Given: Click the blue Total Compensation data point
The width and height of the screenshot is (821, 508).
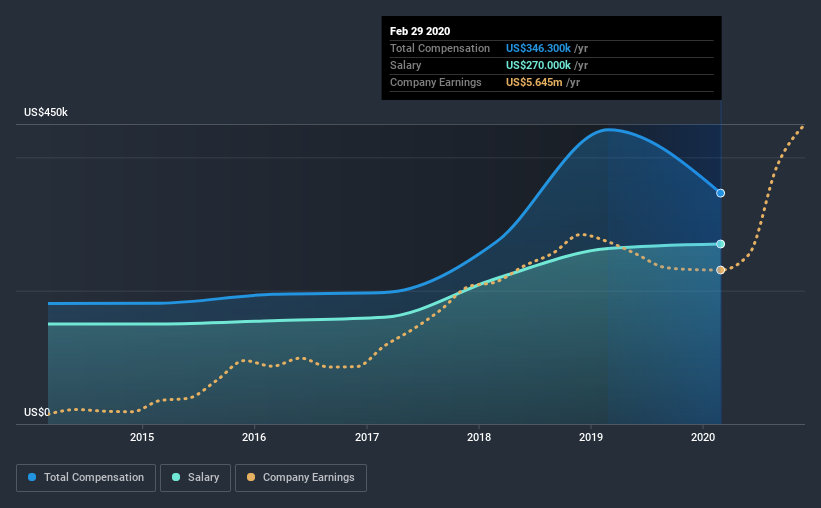Looking at the screenshot, I should [720, 193].
